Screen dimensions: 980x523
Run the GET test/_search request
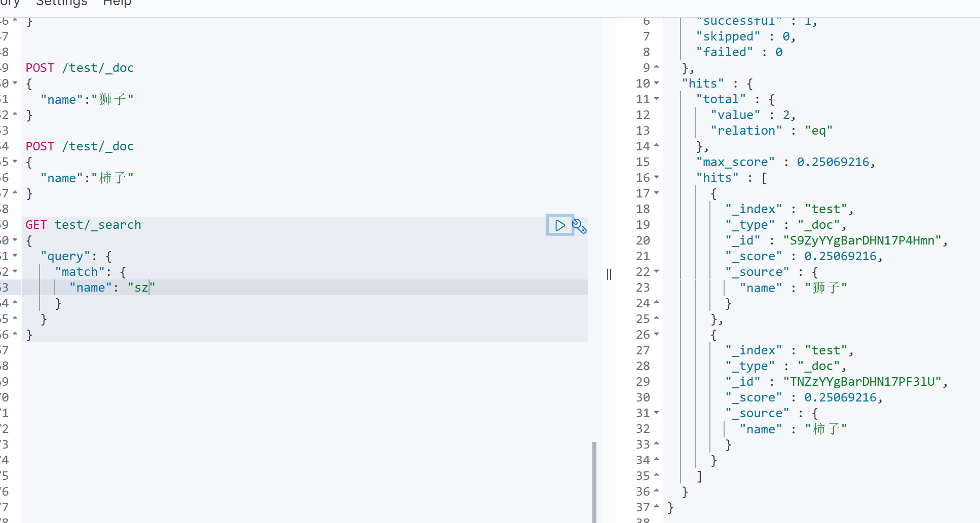point(560,225)
